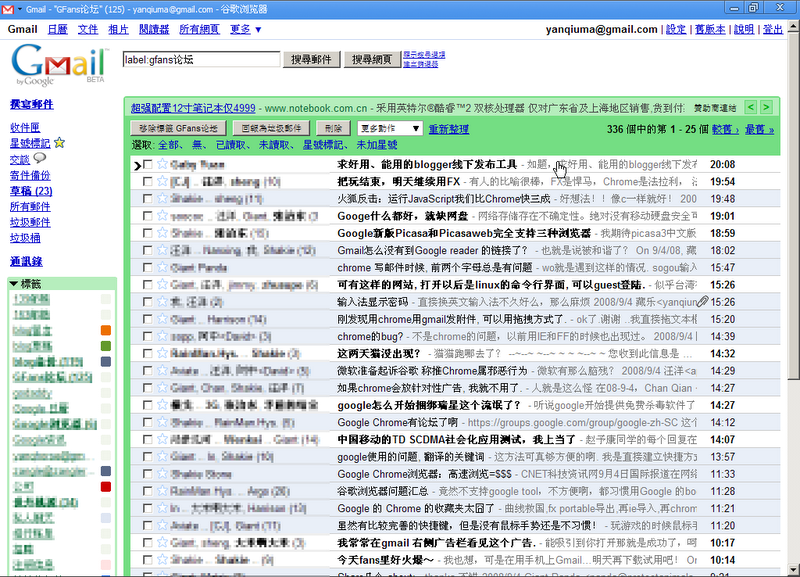Click the orange label color swatch

coord(106,330)
